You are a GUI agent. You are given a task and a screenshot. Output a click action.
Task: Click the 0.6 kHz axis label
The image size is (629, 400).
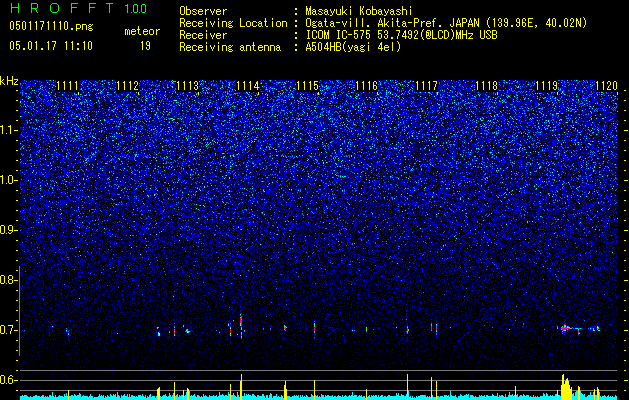pos(8,380)
